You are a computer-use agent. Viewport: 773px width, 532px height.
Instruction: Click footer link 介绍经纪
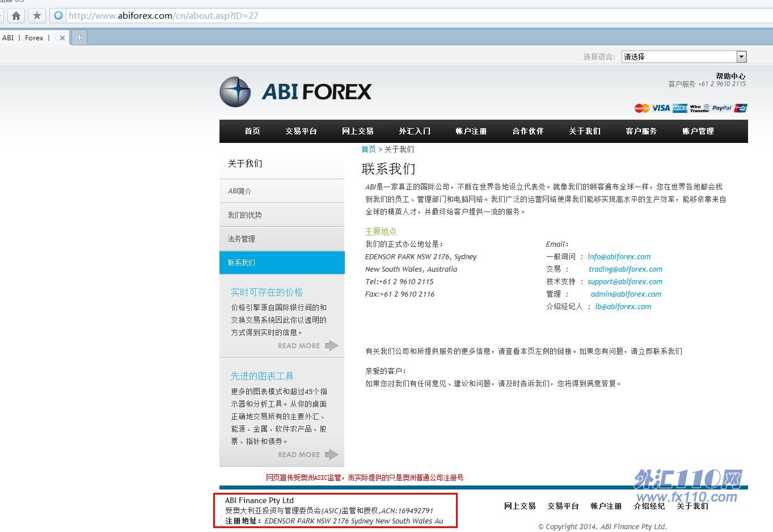point(649,506)
